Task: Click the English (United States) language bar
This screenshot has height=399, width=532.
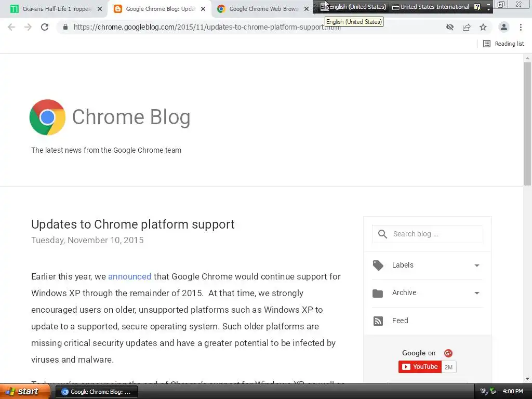Action: 353,7
